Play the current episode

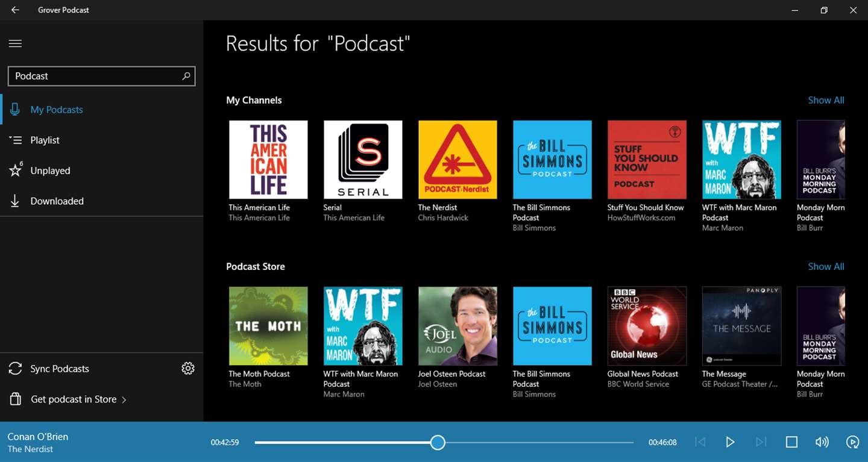pos(730,442)
